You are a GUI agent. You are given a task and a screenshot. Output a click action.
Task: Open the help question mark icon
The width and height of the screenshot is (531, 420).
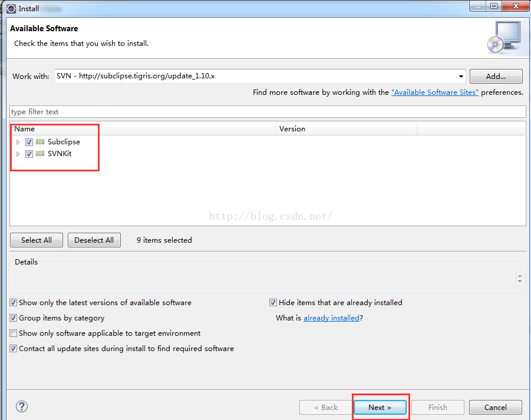point(22,406)
